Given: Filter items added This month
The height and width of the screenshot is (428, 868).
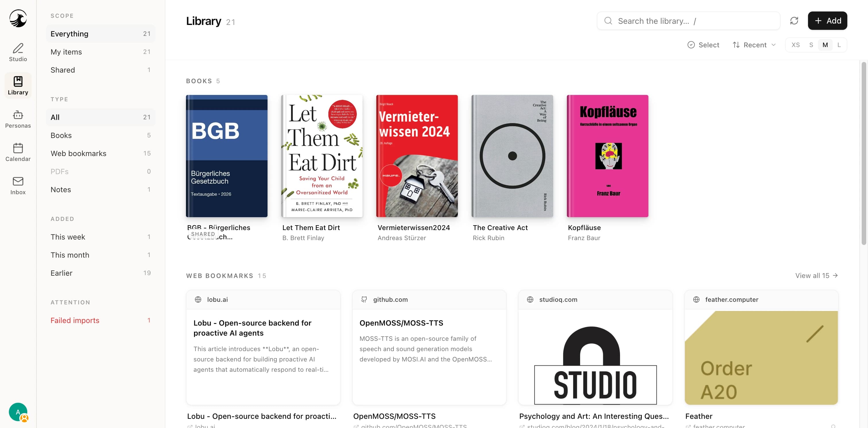Looking at the screenshot, I should click(100, 255).
